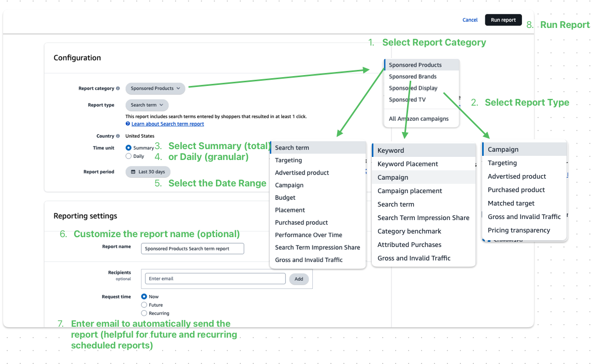Click the Cancel link
Image resolution: width=594 pixels, height=364 pixels.
tap(470, 20)
